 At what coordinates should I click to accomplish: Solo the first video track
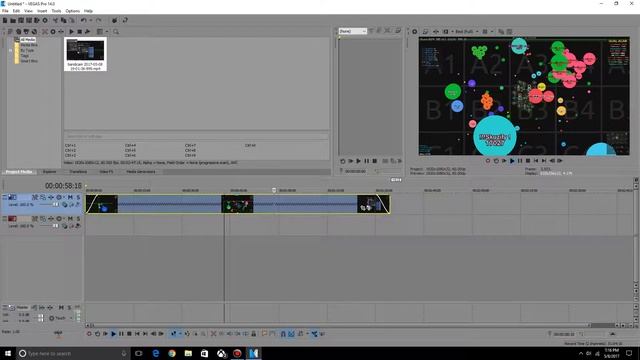(x=78, y=197)
